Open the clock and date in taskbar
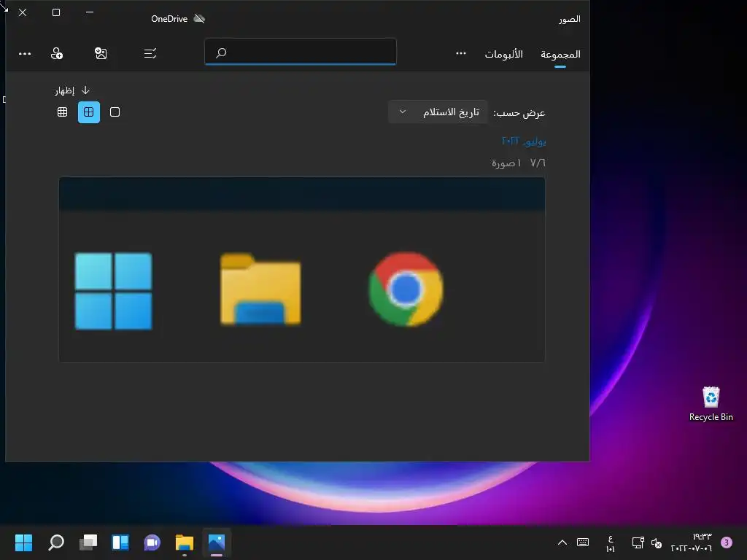This screenshot has height=560, width=747. pyautogui.click(x=692, y=542)
